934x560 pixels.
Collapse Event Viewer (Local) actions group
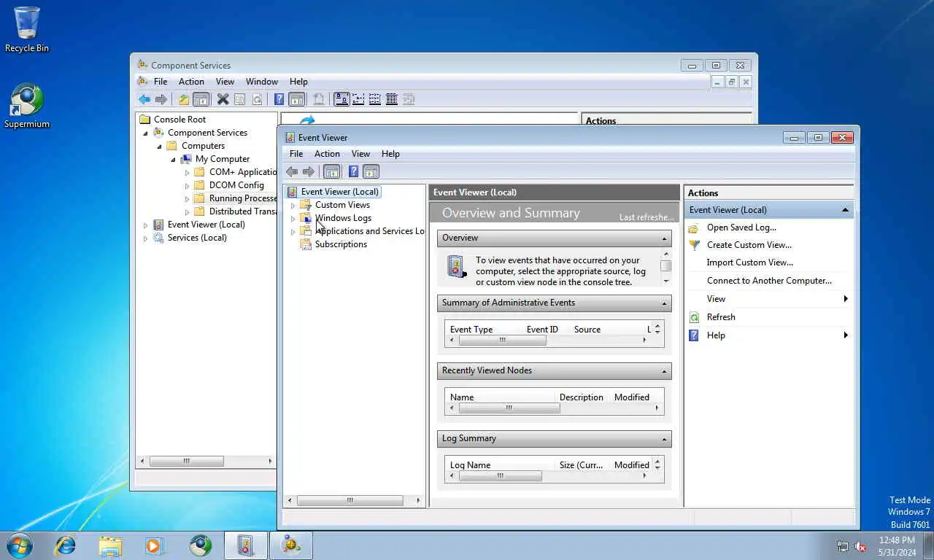(x=845, y=210)
